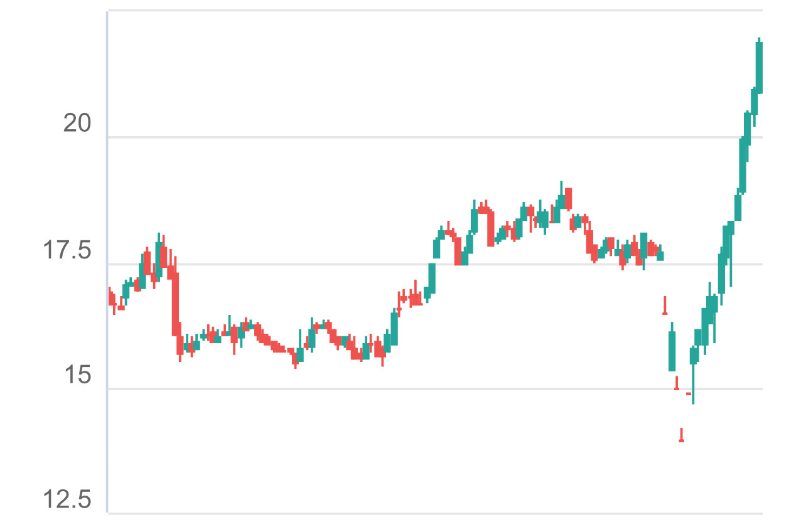Click the first red candle at the chart's left edge

point(110,297)
